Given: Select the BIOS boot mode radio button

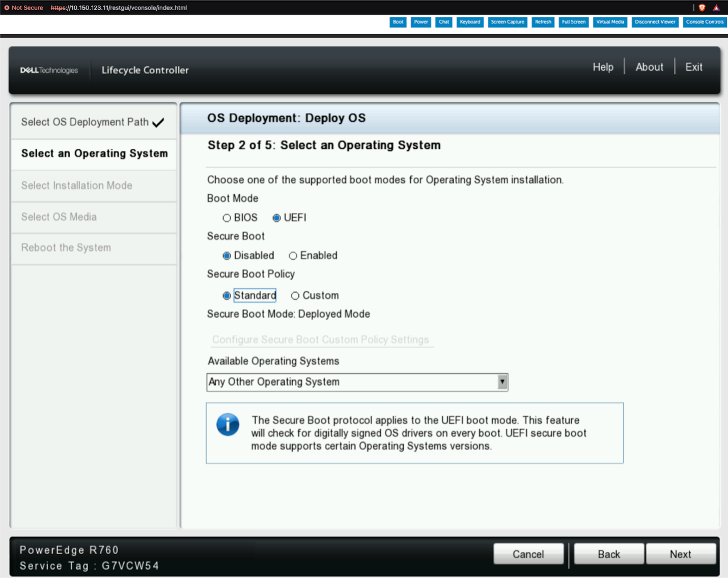Looking at the screenshot, I should click(x=227, y=218).
